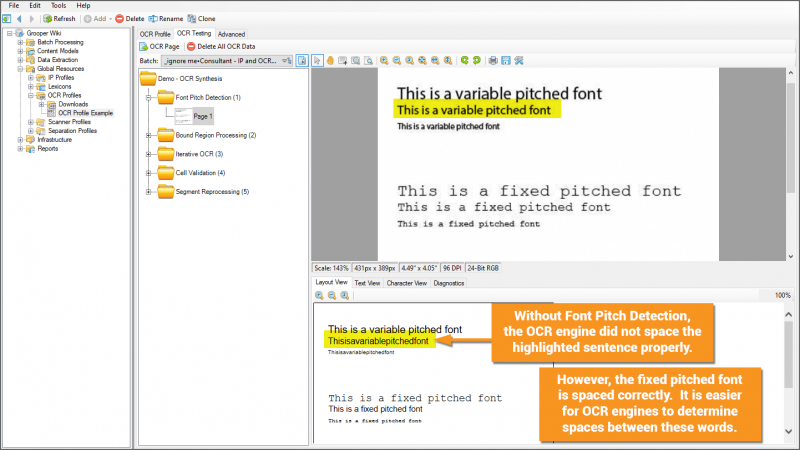
Task: Expand the Content Models node
Action: point(20,51)
